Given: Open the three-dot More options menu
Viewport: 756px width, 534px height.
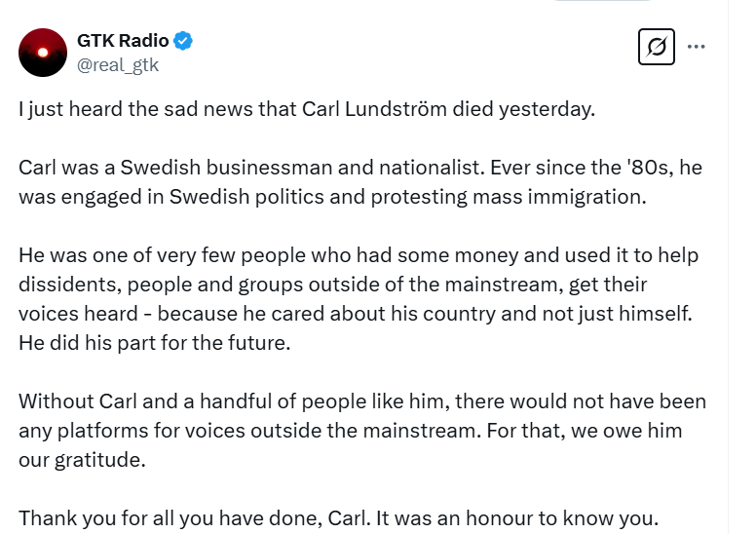Looking at the screenshot, I should 697,46.
